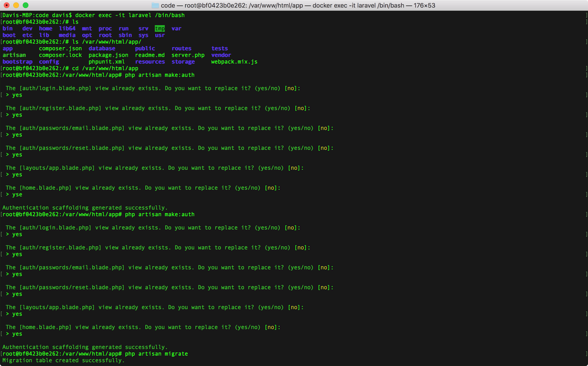Click the scrollbar area on the right edge

[585, 184]
